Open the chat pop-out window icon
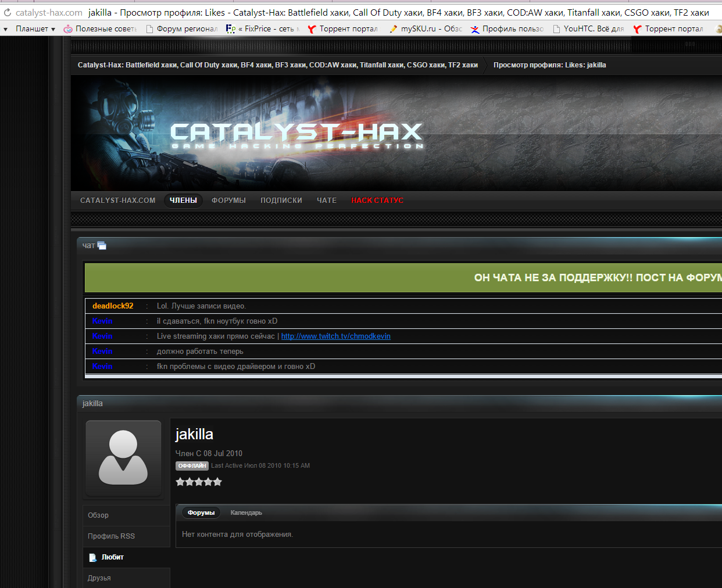 coord(102,246)
